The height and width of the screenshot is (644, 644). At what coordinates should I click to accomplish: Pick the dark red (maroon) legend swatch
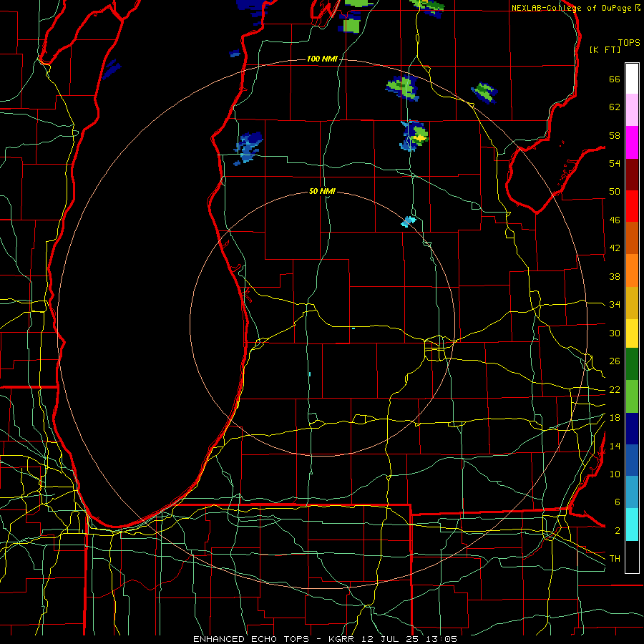[x=632, y=174]
